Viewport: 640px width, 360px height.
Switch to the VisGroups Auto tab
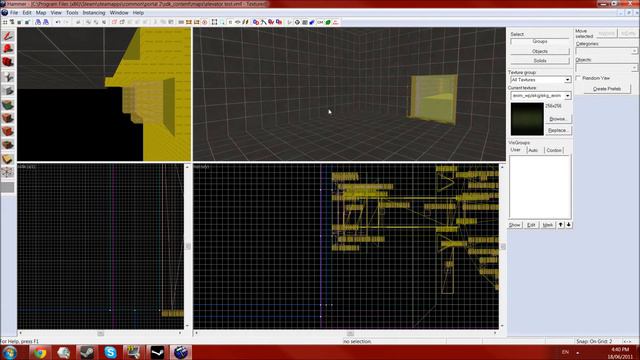pyautogui.click(x=533, y=150)
